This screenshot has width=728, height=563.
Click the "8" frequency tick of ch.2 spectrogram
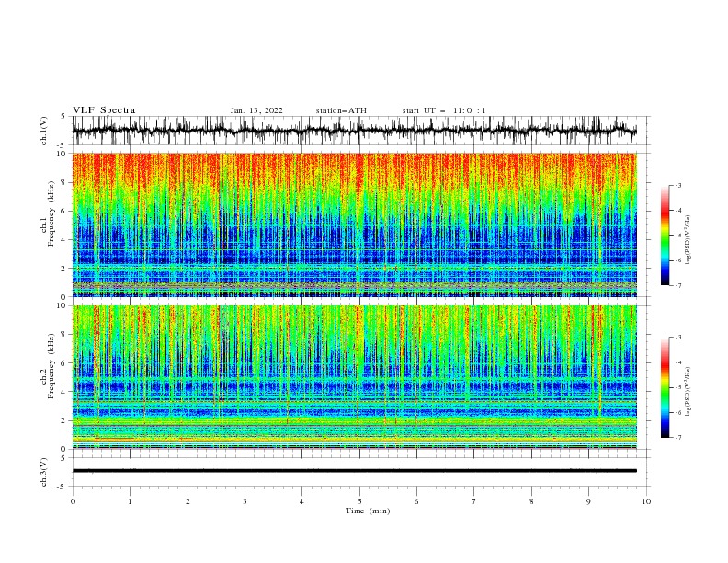click(x=65, y=335)
